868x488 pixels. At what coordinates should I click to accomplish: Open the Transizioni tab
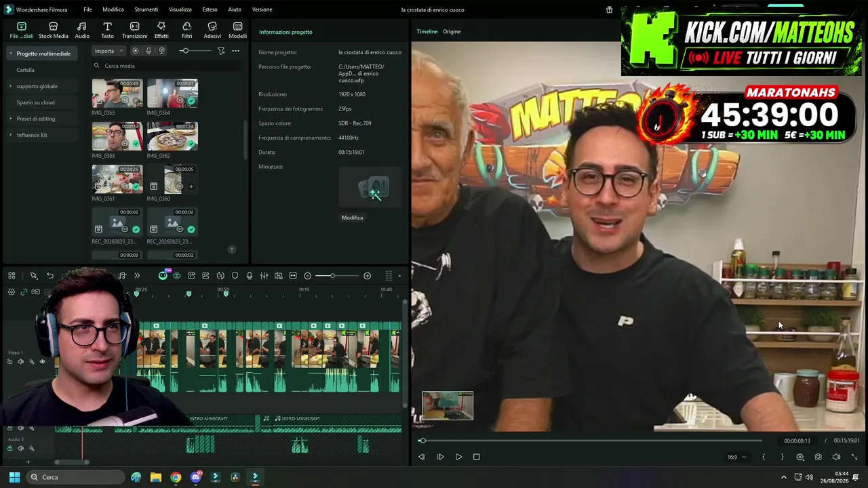(134, 30)
